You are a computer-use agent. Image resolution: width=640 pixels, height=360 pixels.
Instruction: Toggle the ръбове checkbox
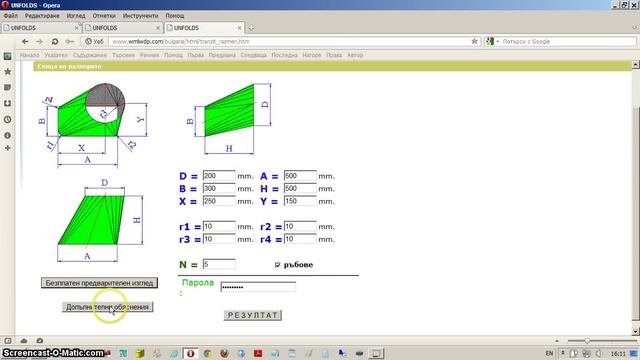(278, 265)
